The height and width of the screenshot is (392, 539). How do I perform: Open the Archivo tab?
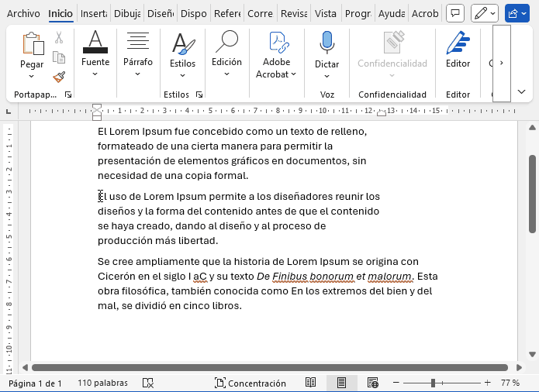23,13
